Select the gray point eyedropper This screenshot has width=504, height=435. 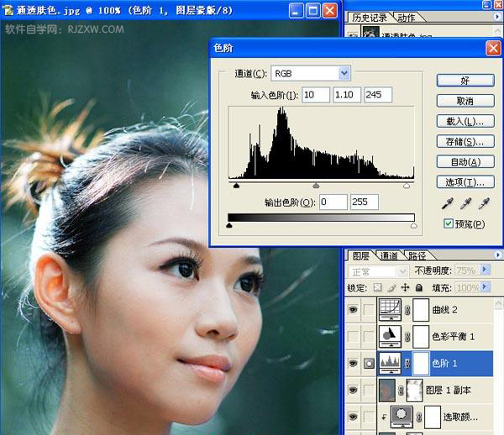pyautogui.click(x=465, y=204)
